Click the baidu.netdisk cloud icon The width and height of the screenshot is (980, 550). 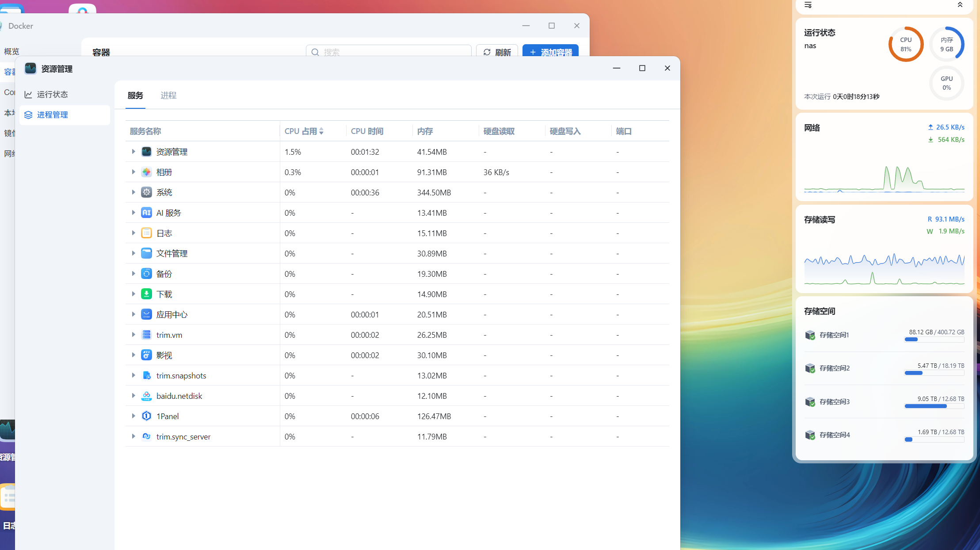(146, 396)
